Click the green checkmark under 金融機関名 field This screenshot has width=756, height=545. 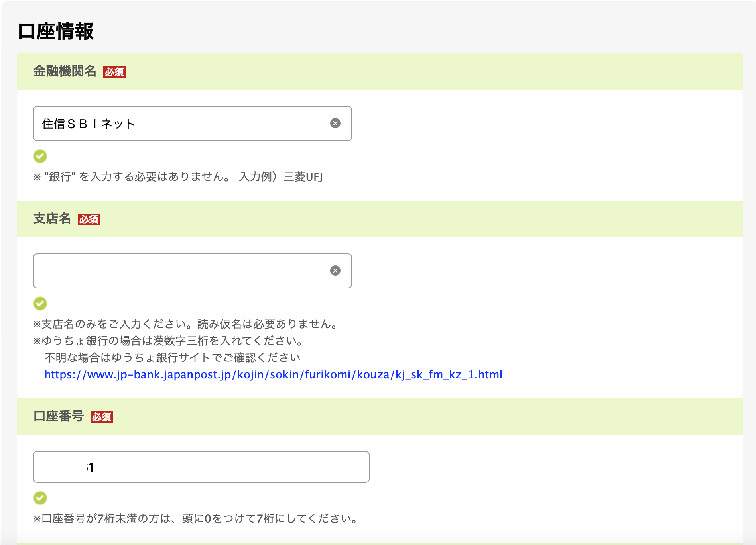pyautogui.click(x=40, y=156)
